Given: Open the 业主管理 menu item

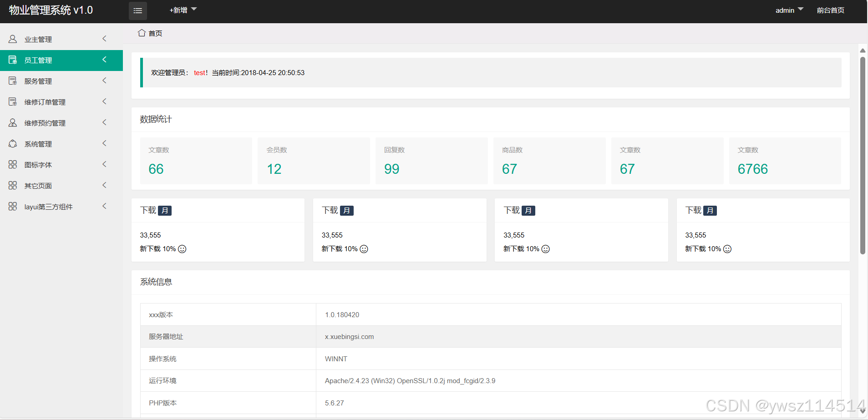Looking at the screenshot, I should 61,40.
